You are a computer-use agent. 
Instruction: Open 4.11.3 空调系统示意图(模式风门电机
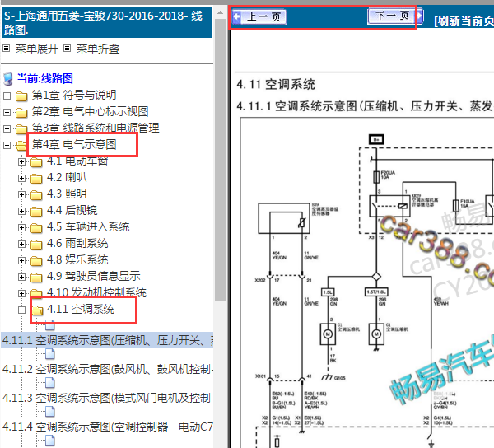107,398
